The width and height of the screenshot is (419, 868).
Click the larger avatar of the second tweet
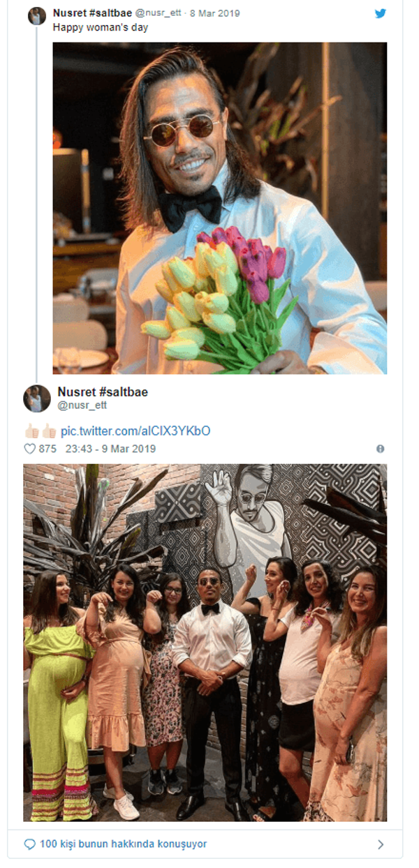point(37,398)
